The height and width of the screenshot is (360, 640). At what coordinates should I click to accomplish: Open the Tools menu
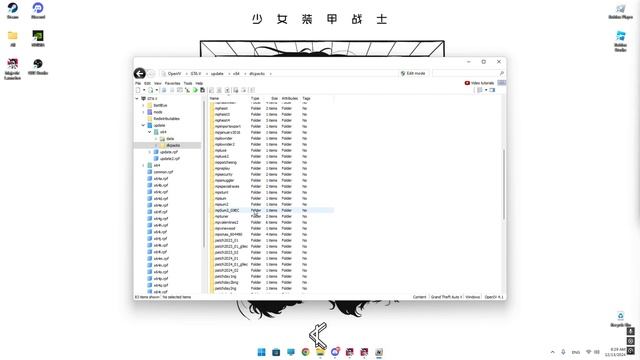[188, 83]
